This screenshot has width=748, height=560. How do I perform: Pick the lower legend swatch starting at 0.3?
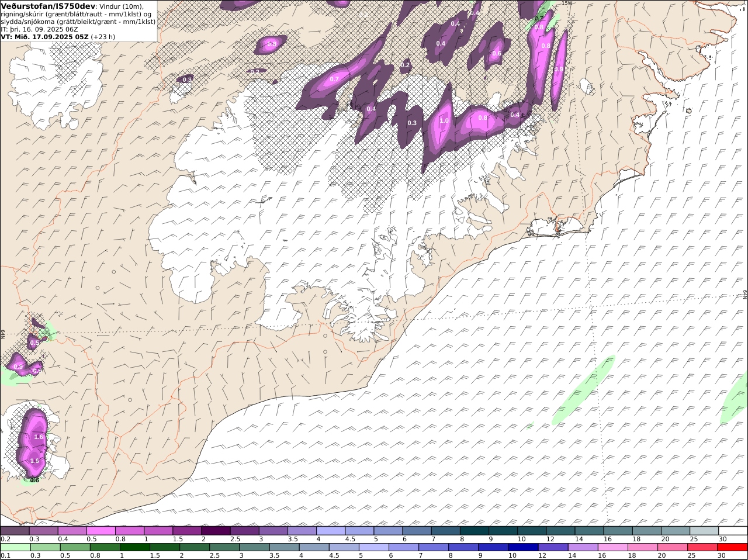[45, 548]
